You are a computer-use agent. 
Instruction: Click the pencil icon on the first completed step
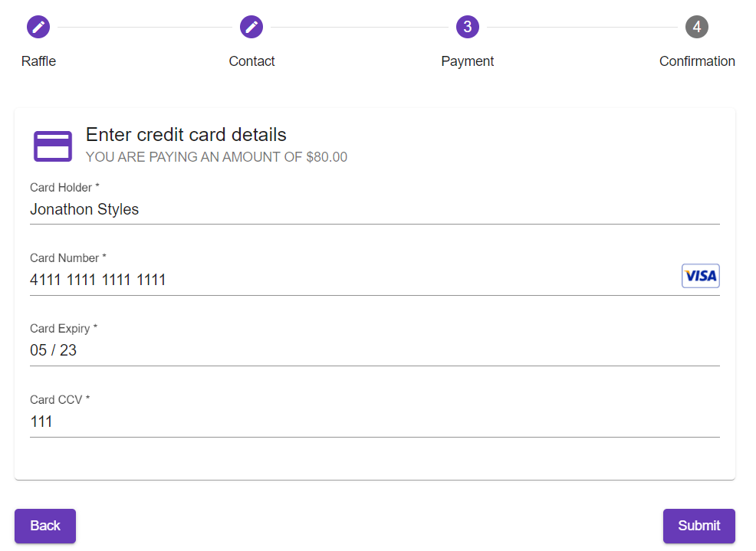click(38, 26)
